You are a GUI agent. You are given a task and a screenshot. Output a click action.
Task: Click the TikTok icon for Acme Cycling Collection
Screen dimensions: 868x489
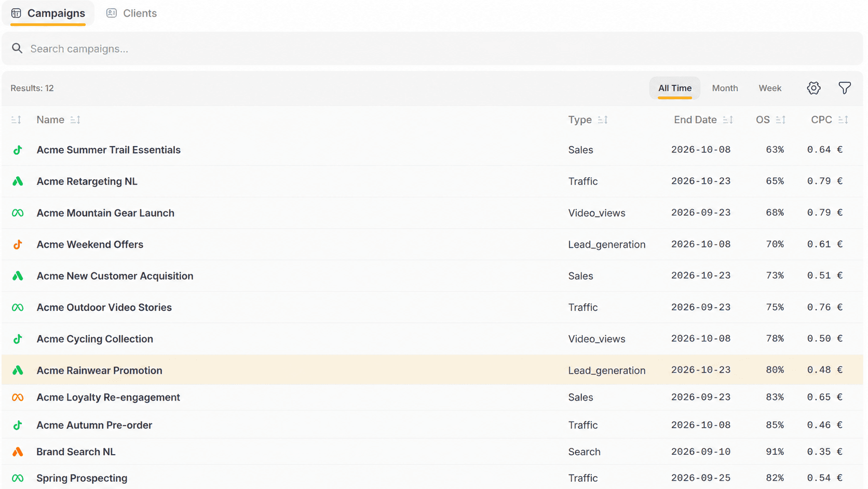tap(18, 339)
